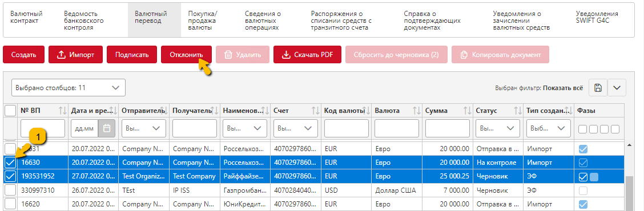Click the Отклонить button

point(187,55)
